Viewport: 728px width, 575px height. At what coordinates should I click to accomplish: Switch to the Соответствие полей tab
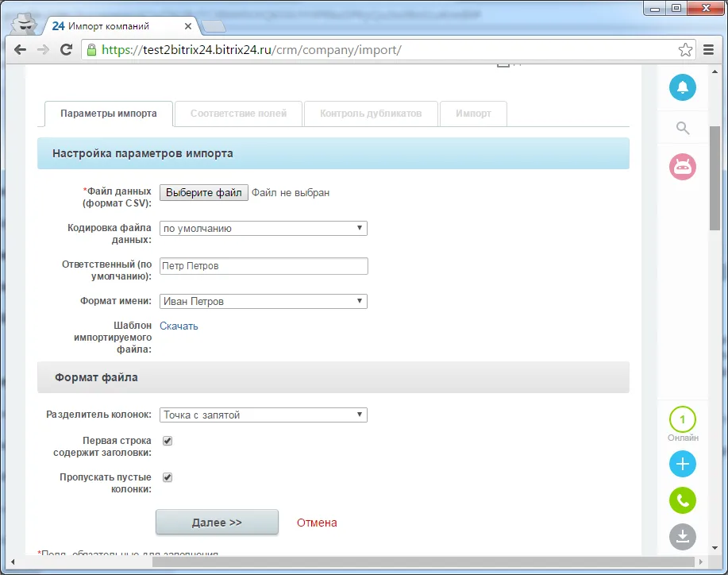237,114
